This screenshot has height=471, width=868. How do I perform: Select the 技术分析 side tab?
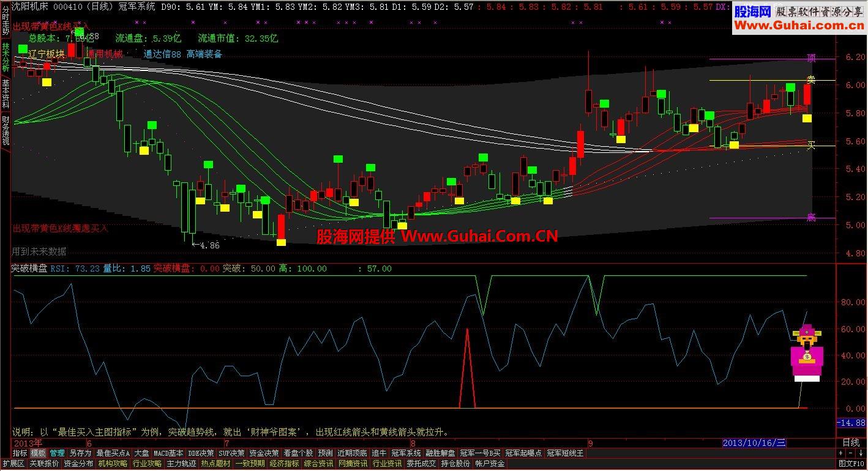[x=6, y=57]
